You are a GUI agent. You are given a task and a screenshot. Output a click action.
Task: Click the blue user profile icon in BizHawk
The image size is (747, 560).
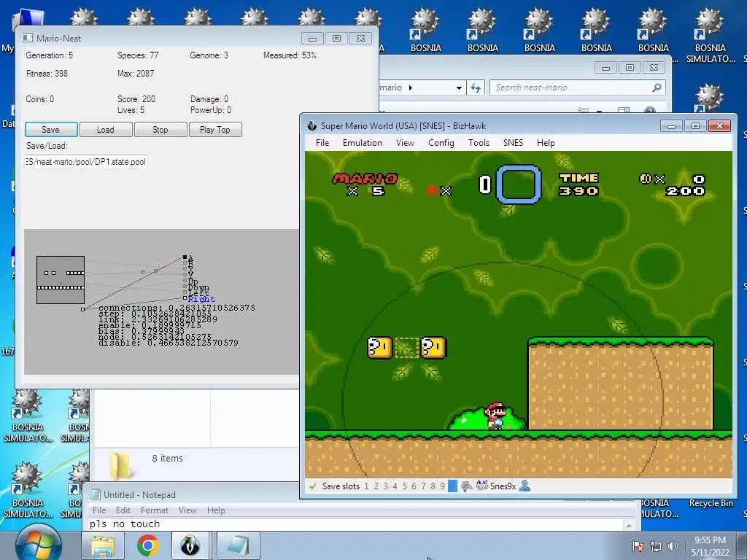525,486
